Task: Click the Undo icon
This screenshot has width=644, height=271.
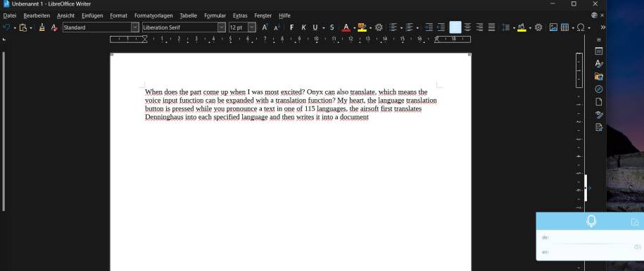Action: pyautogui.click(x=6, y=27)
